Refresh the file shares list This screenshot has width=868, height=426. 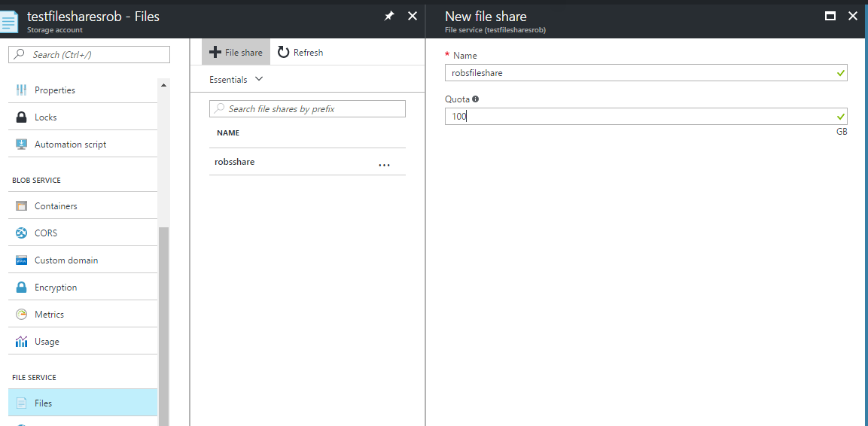(300, 52)
